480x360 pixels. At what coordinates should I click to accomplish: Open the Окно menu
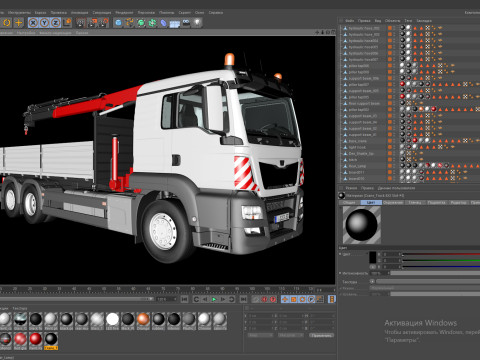(199, 13)
